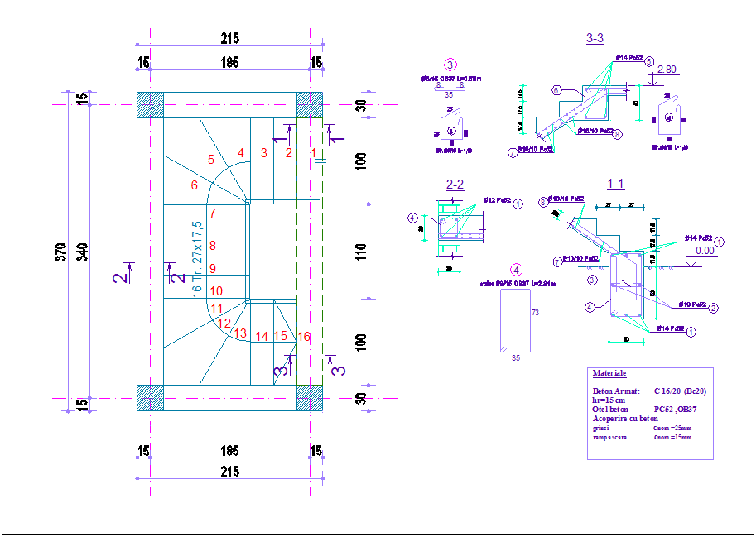Select the top 215 width dimension text
The width and height of the screenshot is (756, 537).
[x=229, y=38]
